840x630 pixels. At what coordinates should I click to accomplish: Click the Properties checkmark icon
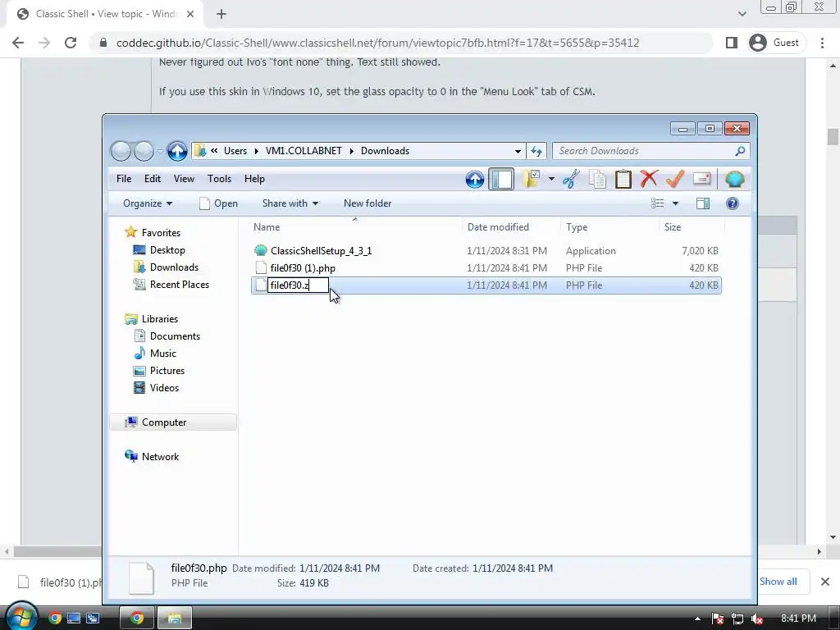click(675, 179)
